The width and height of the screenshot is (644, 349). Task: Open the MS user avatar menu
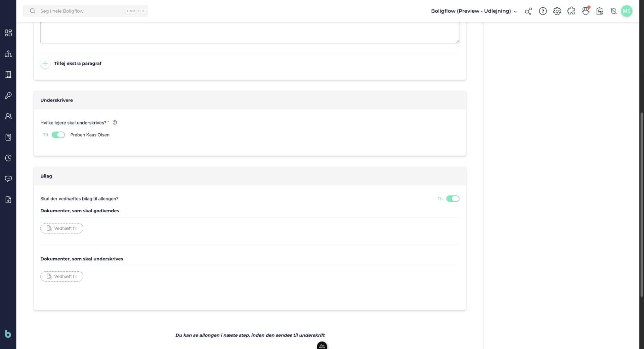pos(627,11)
